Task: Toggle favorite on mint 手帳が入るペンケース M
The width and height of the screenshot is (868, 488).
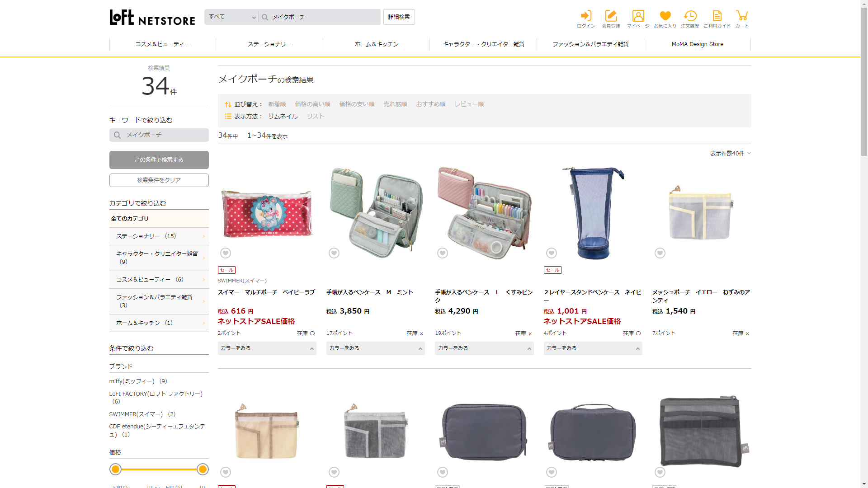Action: point(334,253)
